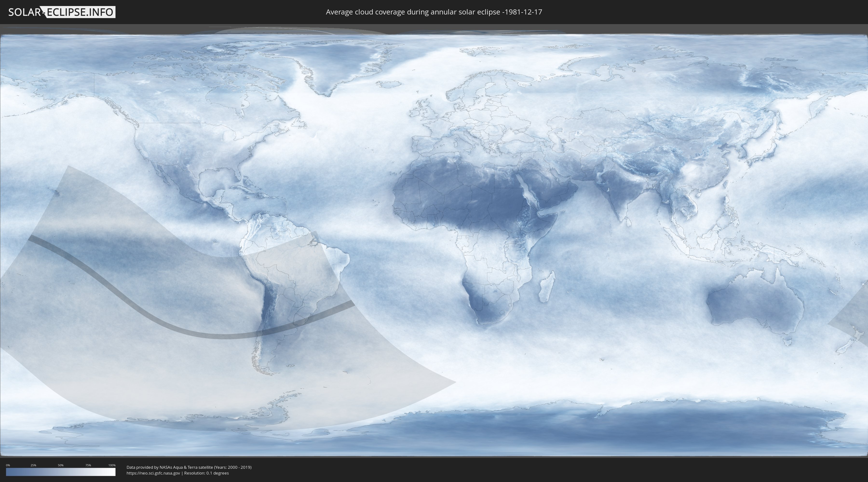The height and width of the screenshot is (482, 868).
Task: Click the 0% legend label
Action: coord(8,465)
